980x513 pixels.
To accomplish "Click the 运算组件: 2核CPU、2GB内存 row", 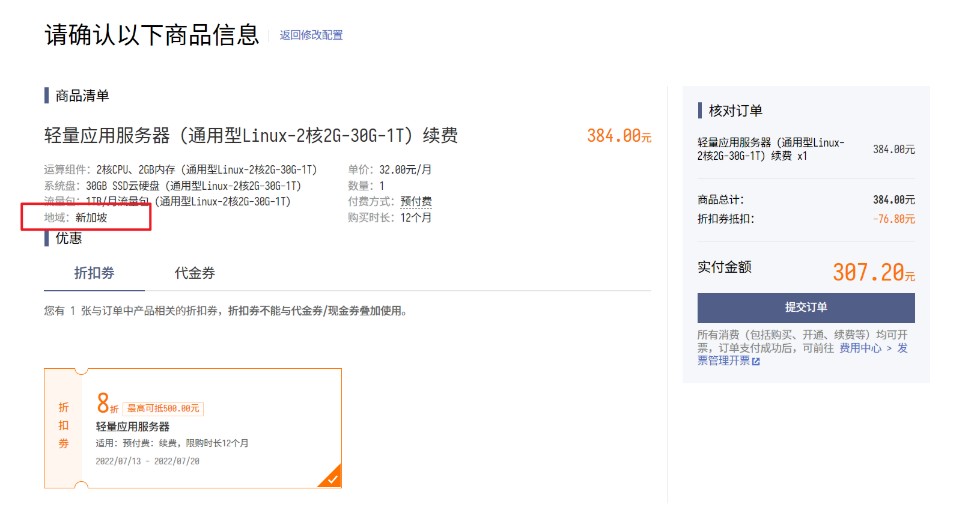I will pyautogui.click(x=180, y=170).
